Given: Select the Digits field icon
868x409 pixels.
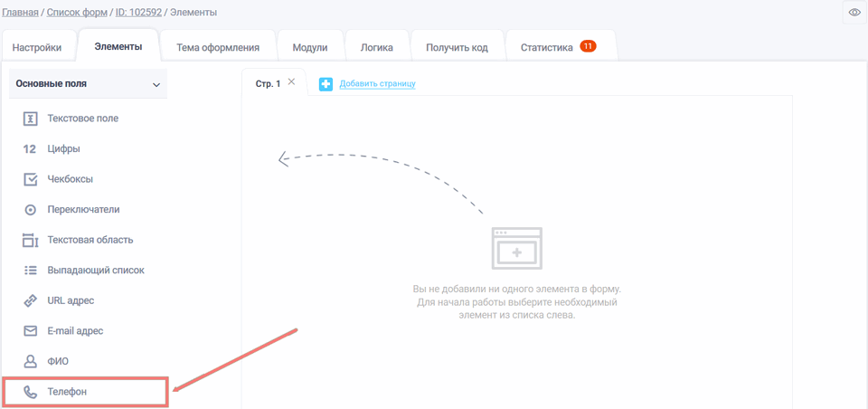Looking at the screenshot, I should pos(30,149).
